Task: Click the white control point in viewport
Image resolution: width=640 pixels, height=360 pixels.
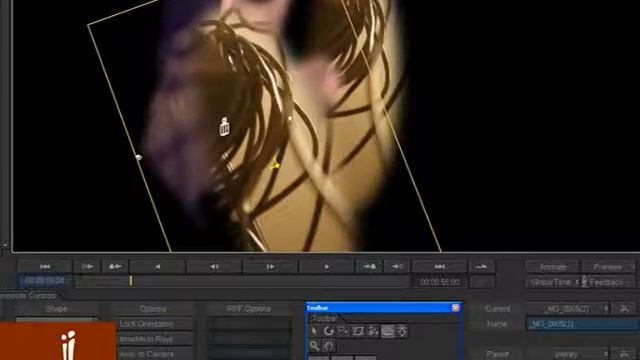Action: point(290,118)
